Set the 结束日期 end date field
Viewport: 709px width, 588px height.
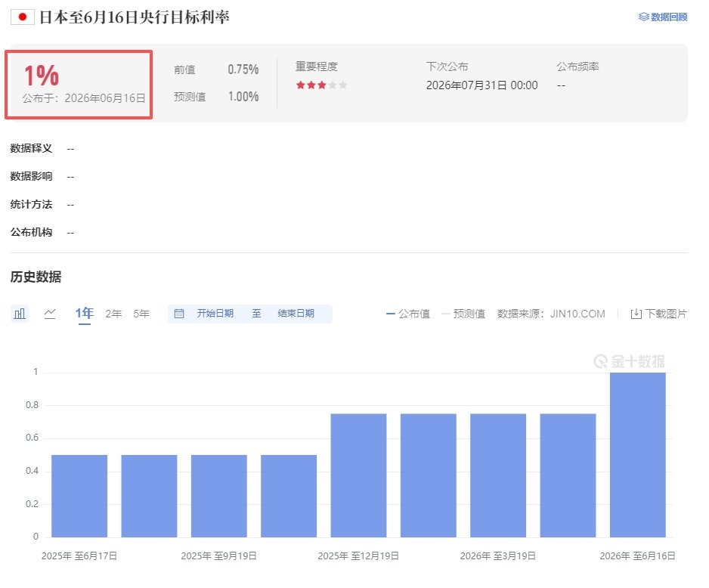[x=296, y=314]
